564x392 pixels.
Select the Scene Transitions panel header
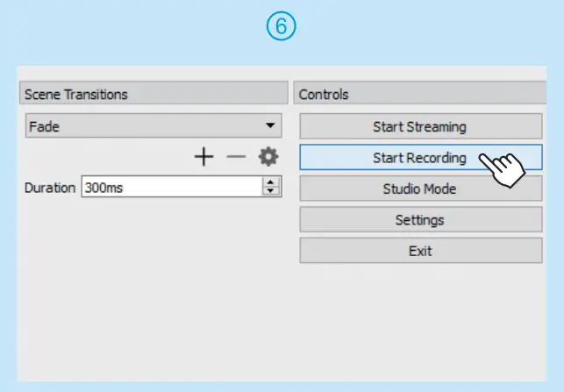(153, 94)
